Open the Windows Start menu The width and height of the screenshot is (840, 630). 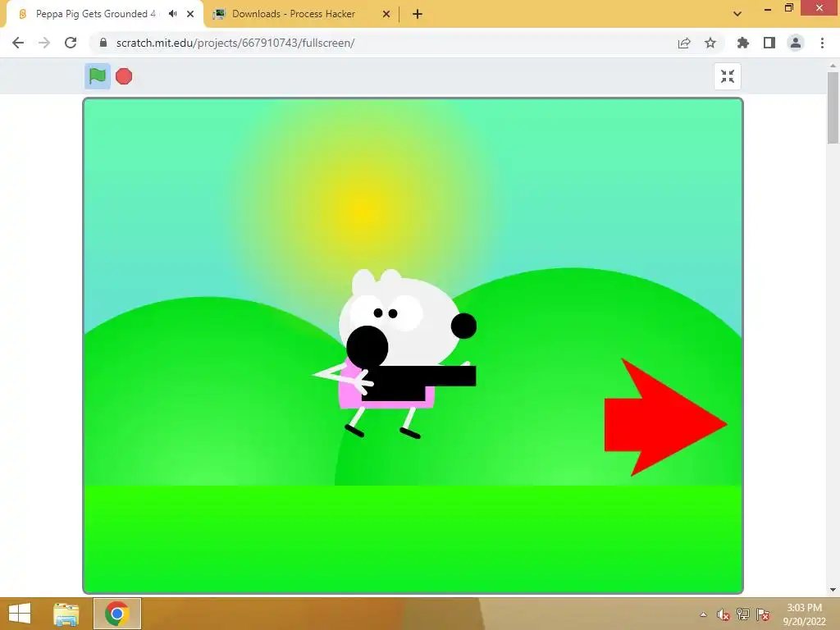[x=20, y=614]
